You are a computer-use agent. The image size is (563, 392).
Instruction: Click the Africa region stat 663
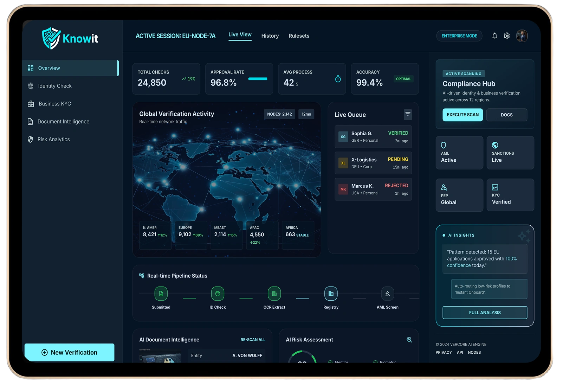pyautogui.click(x=298, y=235)
